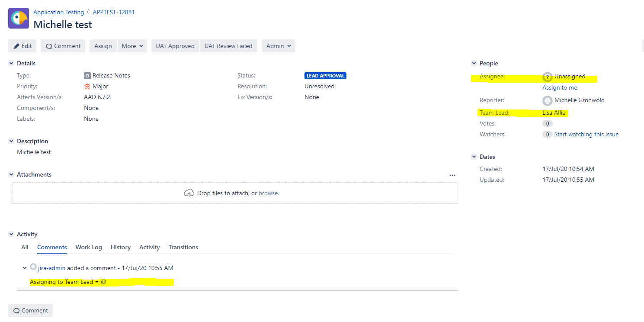644x322 pixels.
Task: Collapse the Description section
Action: pos(11,142)
